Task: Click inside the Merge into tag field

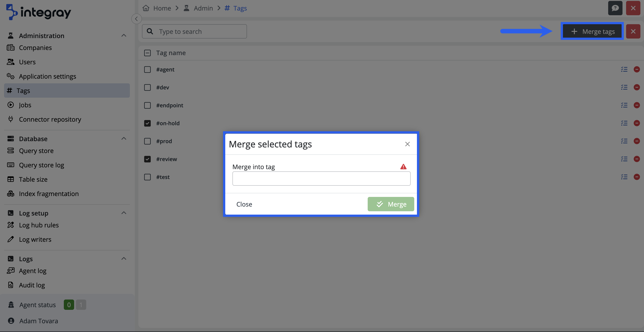Action: [x=321, y=178]
